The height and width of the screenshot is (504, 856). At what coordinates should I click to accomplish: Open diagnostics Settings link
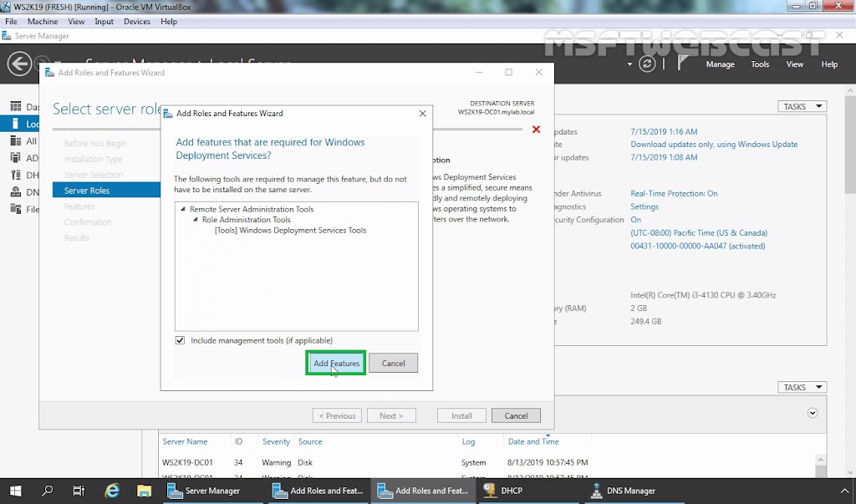tap(645, 206)
